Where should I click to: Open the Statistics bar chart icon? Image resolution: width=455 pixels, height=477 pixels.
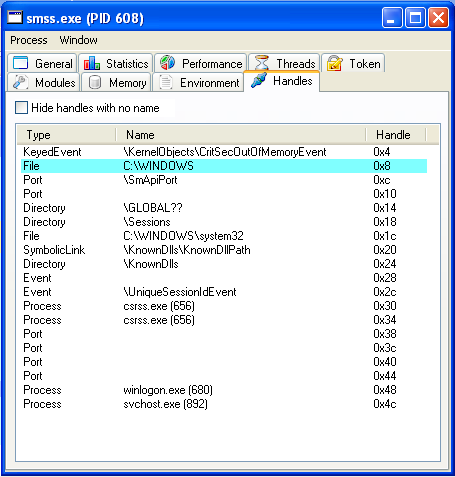[92, 63]
